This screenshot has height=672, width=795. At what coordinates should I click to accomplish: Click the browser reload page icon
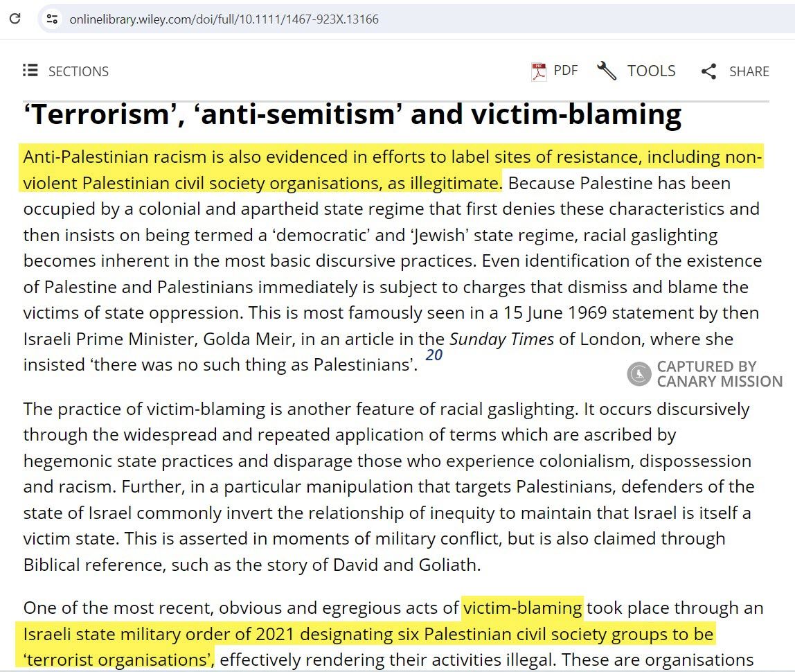point(15,19)
